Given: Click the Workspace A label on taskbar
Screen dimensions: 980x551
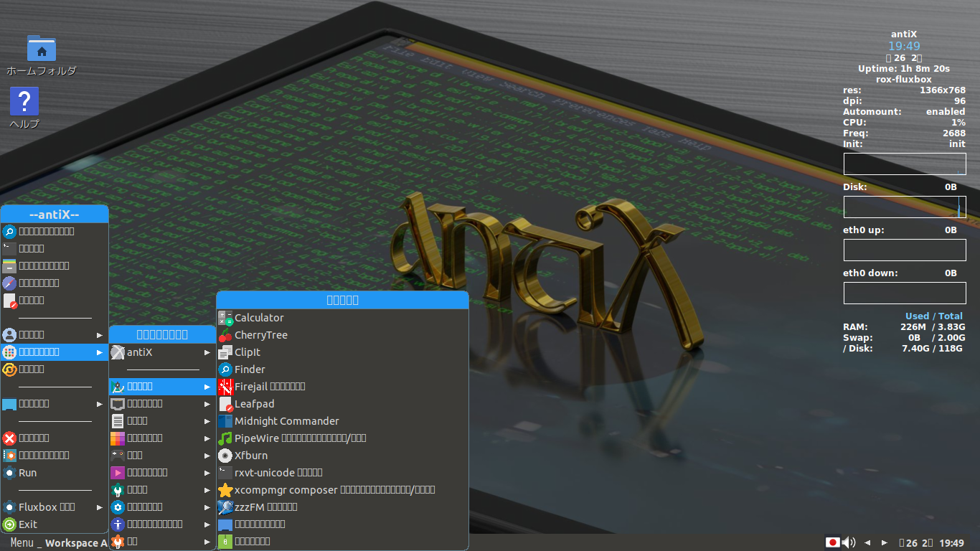Looking at the screenshot, I should [76, 543].
